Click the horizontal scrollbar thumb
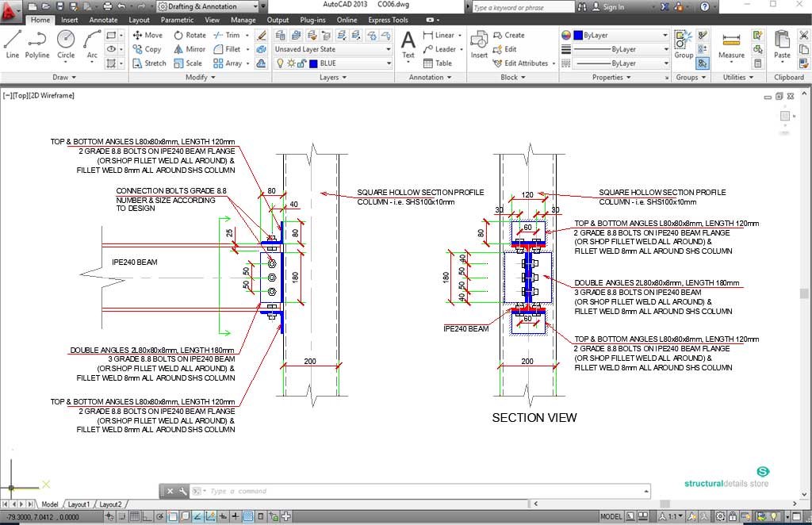This screenshot has height=525, width=812. point(665,504)
